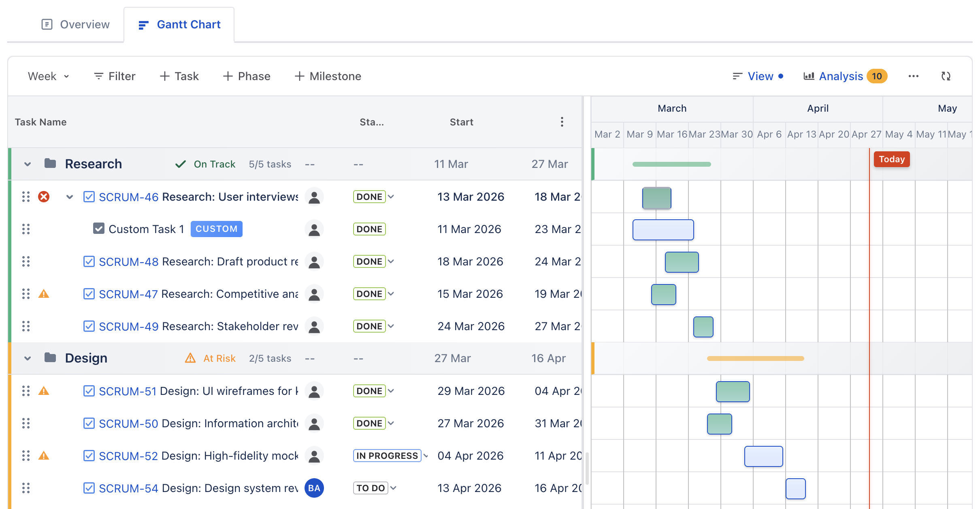The image size is (980, 509).
Task: Click the assignee avatar for SCRUM-51
Action: pyautogui.click(x=314, y=391)
